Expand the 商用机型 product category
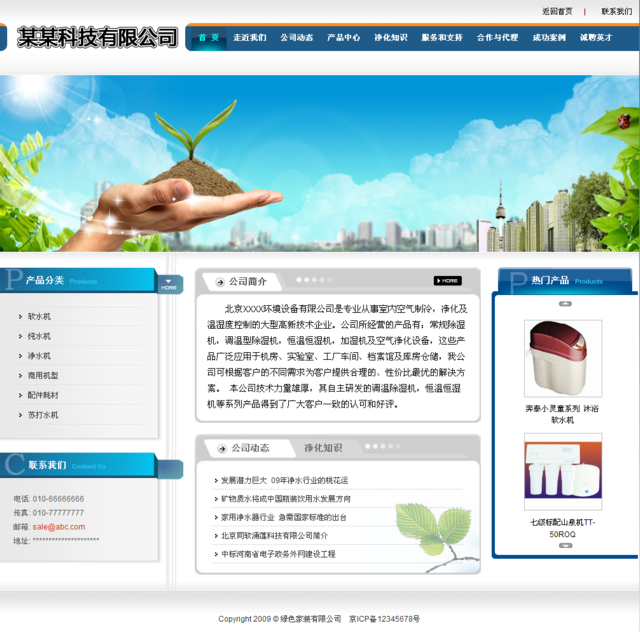 tap(43, 375)
